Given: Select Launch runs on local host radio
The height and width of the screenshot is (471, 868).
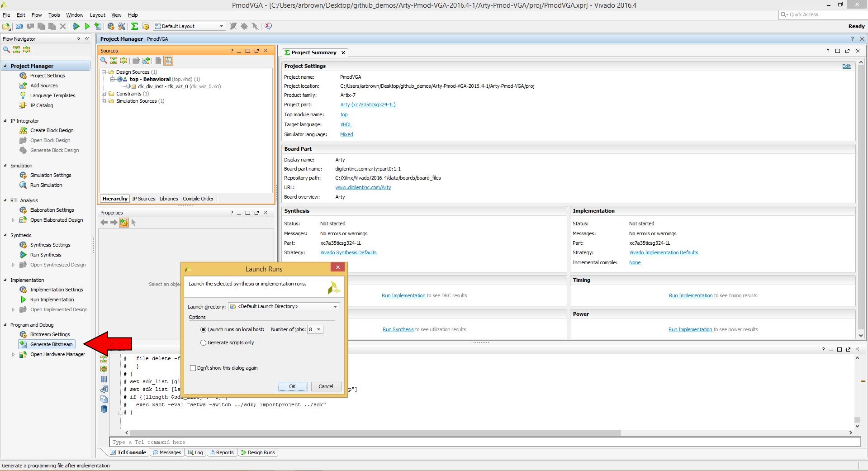Looking at the screenshot, I should [203, 329].
